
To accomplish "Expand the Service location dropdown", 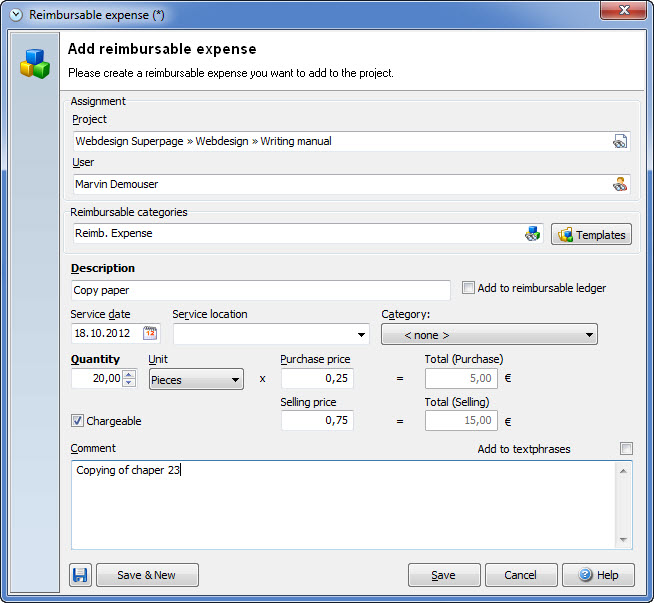I will (x=361, y=334).
